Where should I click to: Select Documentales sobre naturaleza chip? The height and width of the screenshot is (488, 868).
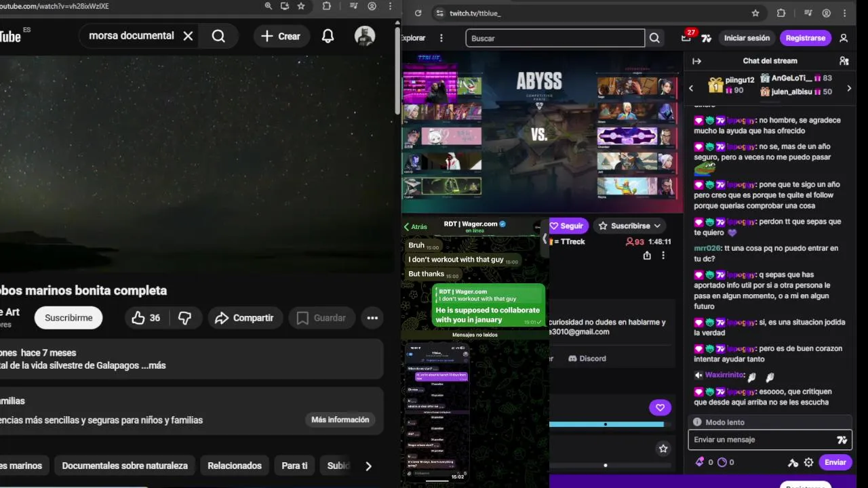pos(125,466)
